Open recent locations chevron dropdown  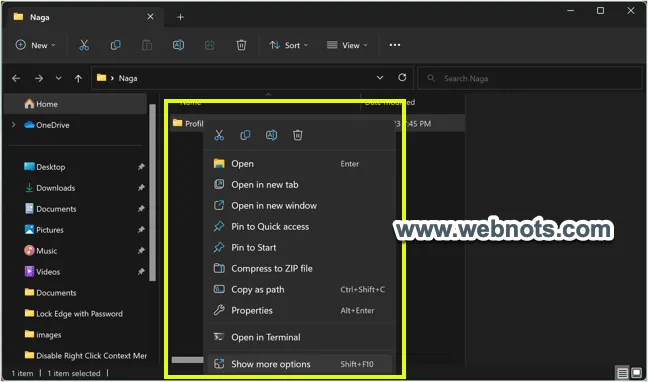point(58,78)
